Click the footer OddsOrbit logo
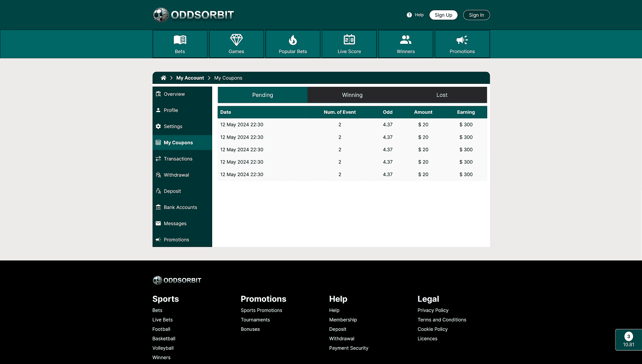The height and width of the screenshot is (364, 642). (x=177, y=280)
